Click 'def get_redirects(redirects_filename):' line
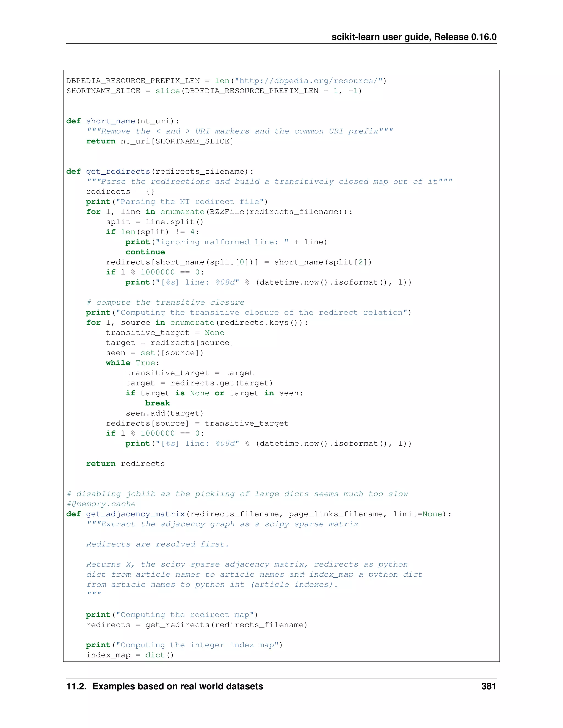 coord(160,172)
